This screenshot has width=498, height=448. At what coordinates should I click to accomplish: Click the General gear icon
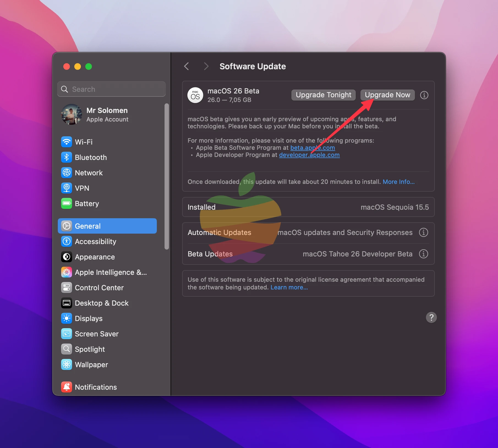(x=67, y=226)
